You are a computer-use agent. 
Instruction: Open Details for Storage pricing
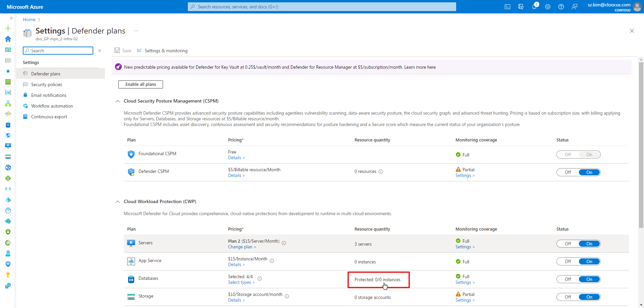(x=236, y=300)
